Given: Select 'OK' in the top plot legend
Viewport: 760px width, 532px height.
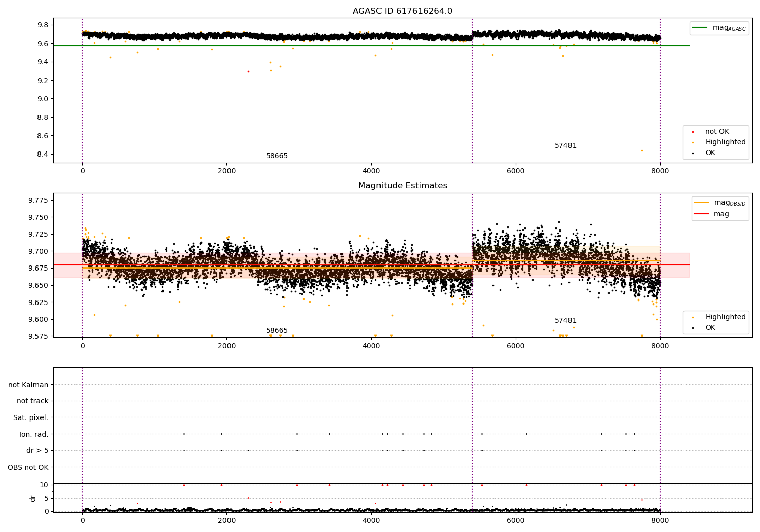Looking at the screenshot, I should click(710, 153).
